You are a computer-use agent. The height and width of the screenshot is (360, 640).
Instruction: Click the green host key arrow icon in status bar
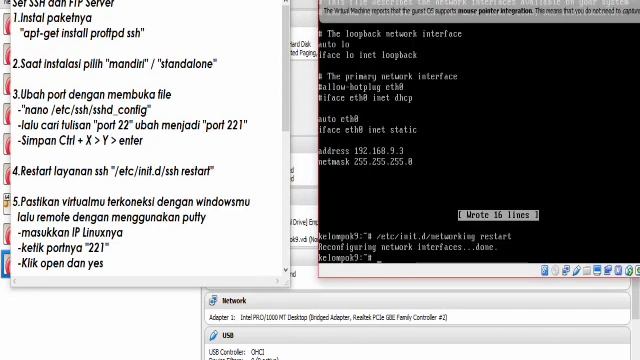(629, 270)
